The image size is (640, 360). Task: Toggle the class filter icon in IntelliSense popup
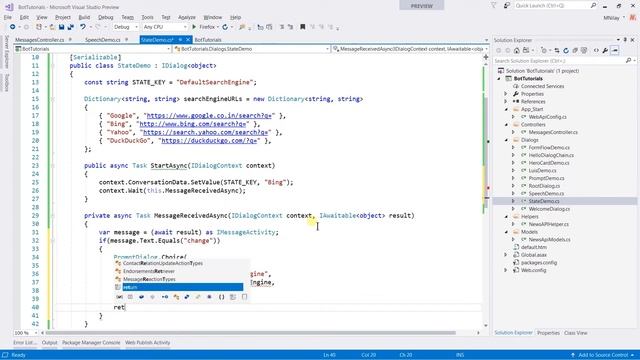[x=176, y=297]
